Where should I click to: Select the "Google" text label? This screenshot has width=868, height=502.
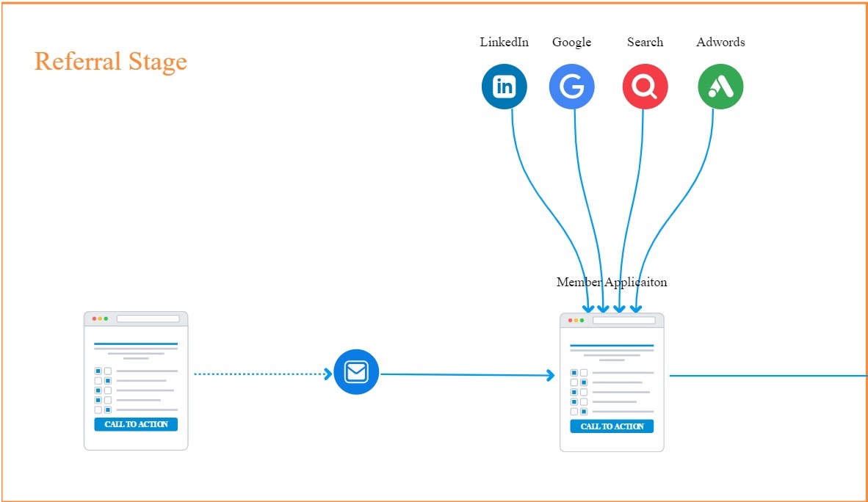[x=572, y=43]
